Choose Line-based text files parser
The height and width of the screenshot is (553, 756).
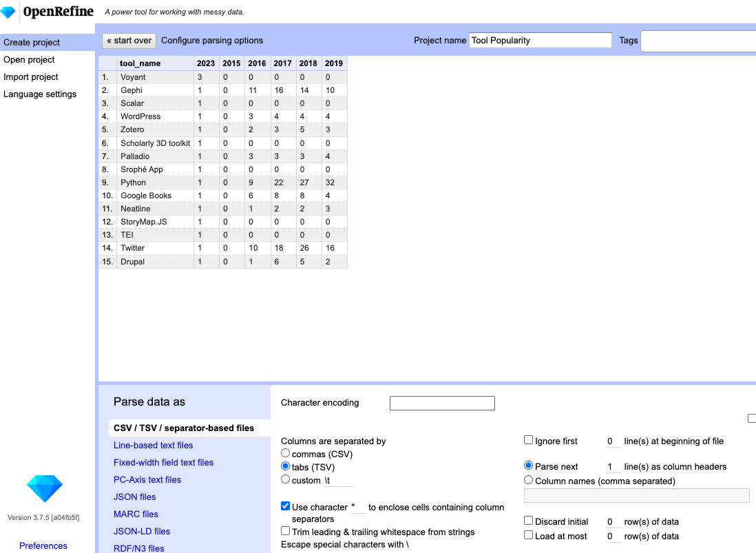pos(153,446)
